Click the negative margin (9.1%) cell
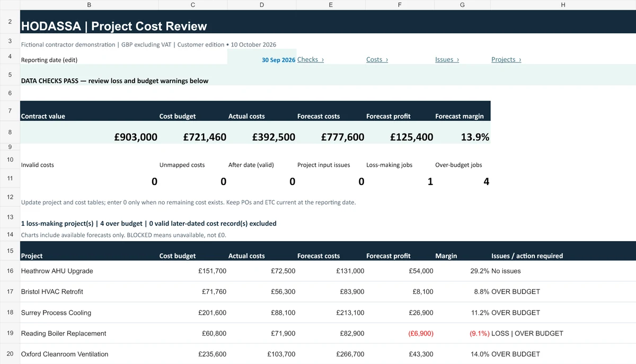The height and width of the screenshot is (364, 636). click(479, 333)
